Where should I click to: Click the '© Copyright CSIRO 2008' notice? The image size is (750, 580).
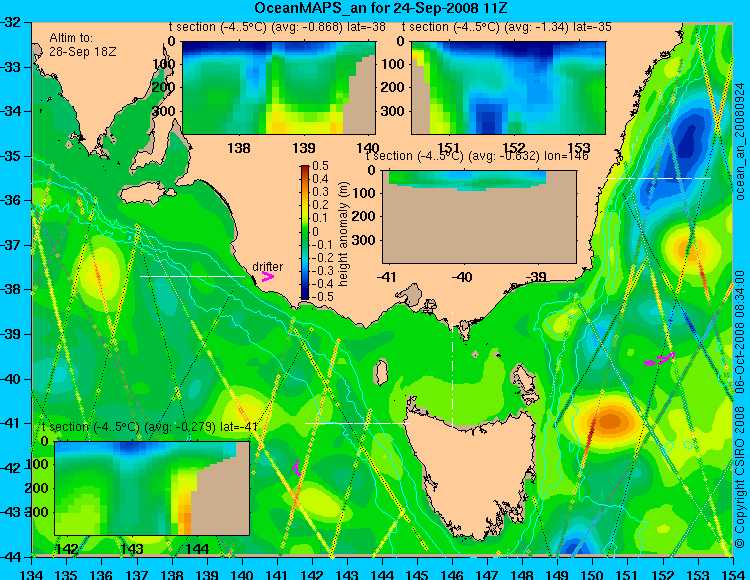coord(740,478)
